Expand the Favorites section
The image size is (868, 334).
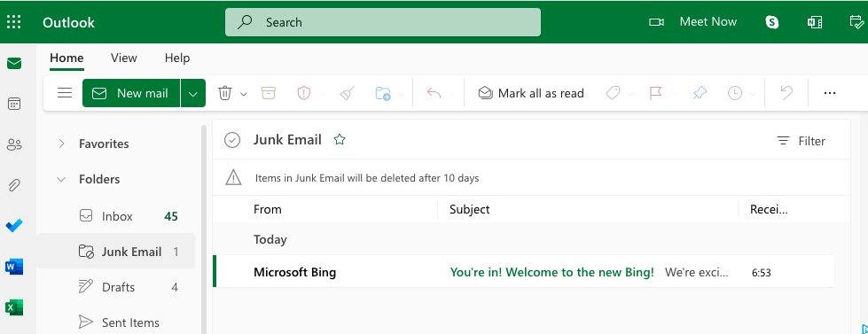click(x=61, y=144)
